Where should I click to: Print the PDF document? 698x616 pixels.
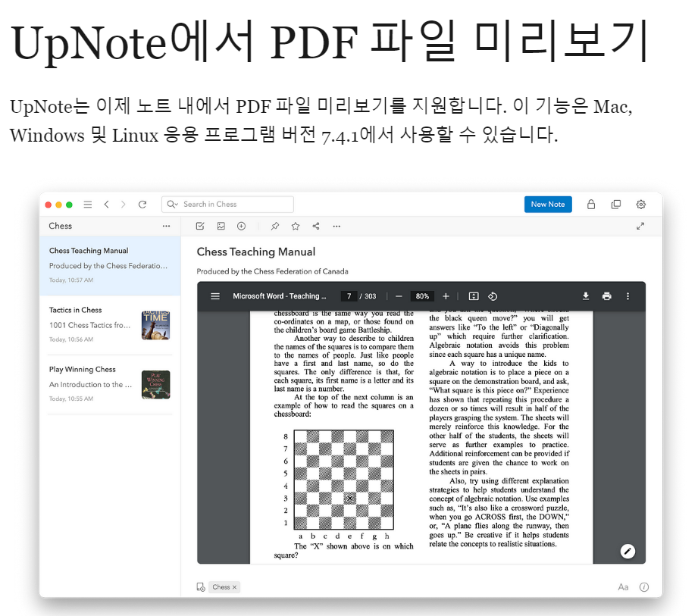pyautogui.click(x=607, y=296)
